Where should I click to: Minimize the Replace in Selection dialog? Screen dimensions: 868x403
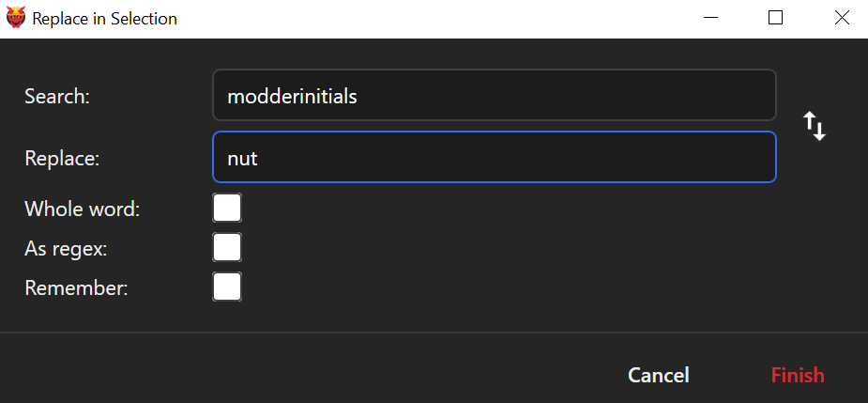point(710,18)
